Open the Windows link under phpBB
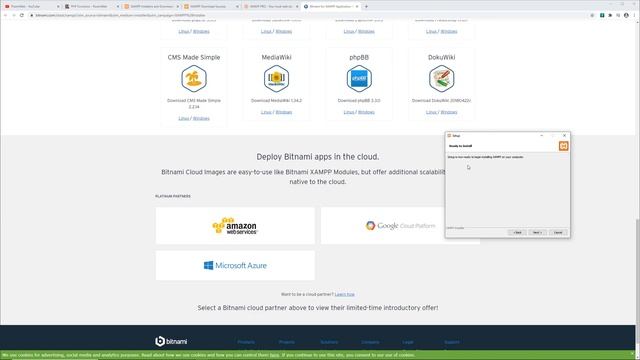The height and width of the screenshot is (360, 640). coord(366,112)
